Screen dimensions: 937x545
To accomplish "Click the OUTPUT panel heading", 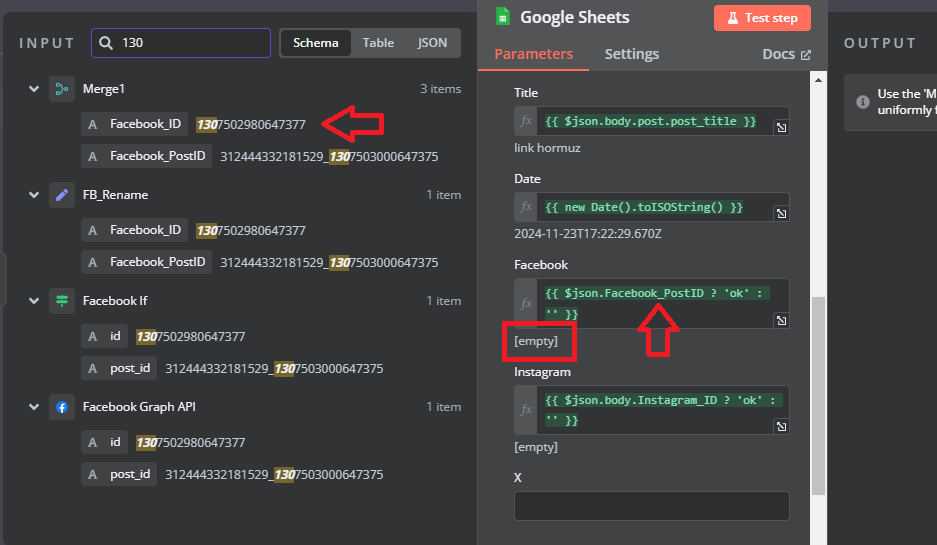I will pyautogui.click(x=880, y=43).
